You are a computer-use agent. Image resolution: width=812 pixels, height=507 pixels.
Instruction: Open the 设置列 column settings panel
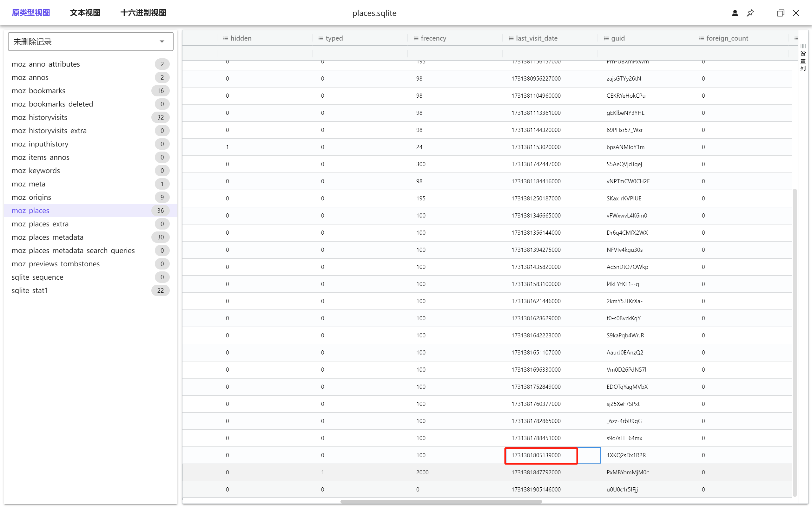(x=803, y=57)
